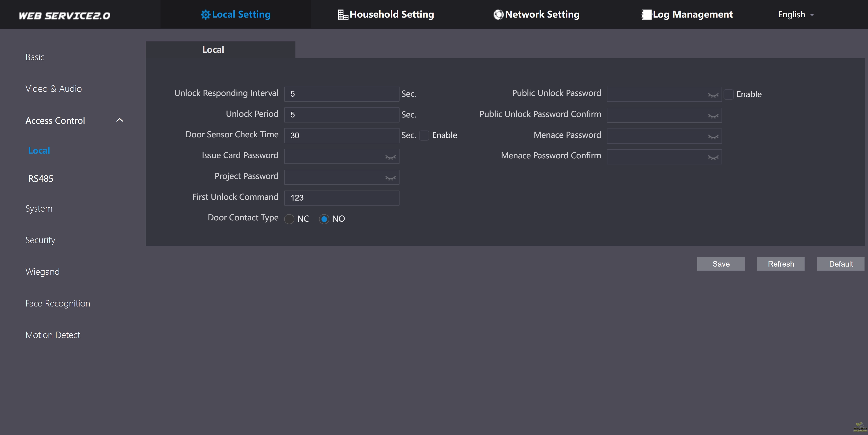Show Menace Password Confirm via eye icon
This screenshot has width=868, height=435.
click(x=713, y=157)
